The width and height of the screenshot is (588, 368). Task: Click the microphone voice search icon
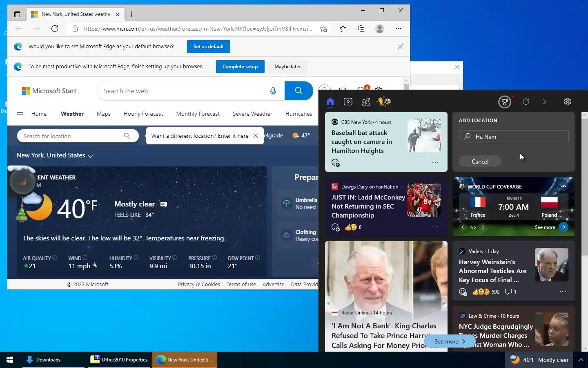coord(273,91)
